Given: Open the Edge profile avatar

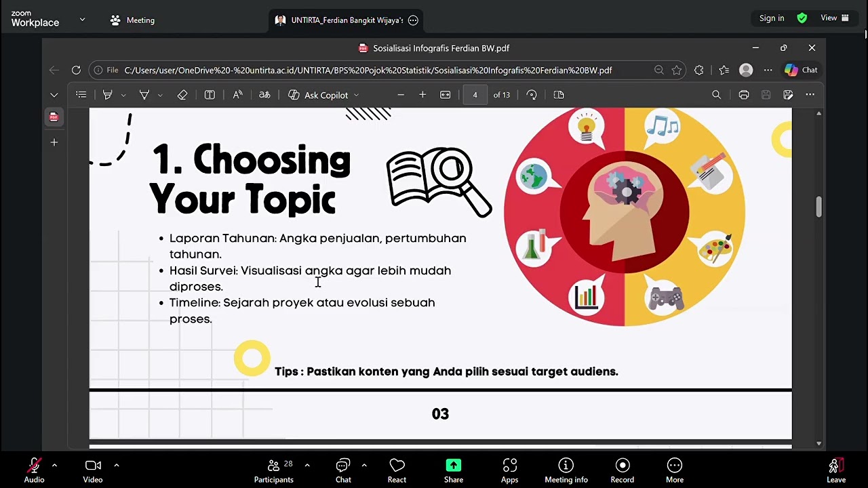Looking at the screenshot, I should (746, 70).
